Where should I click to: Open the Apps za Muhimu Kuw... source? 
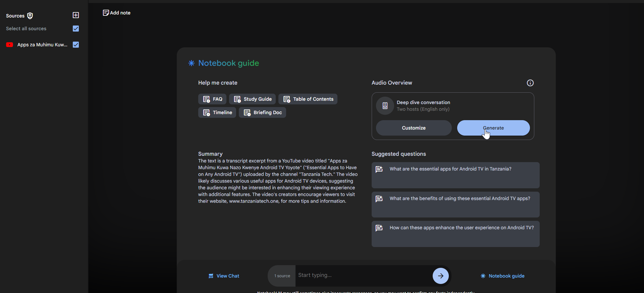click(42, 45)
